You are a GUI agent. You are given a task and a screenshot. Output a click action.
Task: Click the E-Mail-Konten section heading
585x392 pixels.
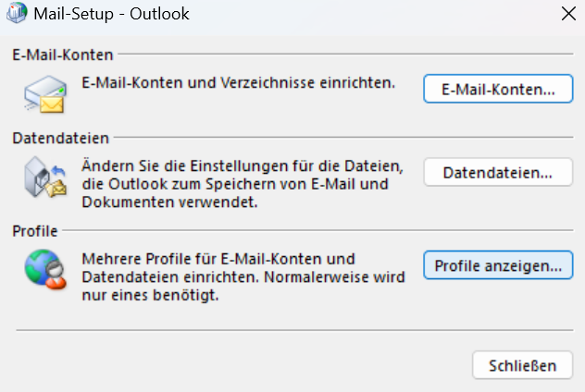coord(63,55)
